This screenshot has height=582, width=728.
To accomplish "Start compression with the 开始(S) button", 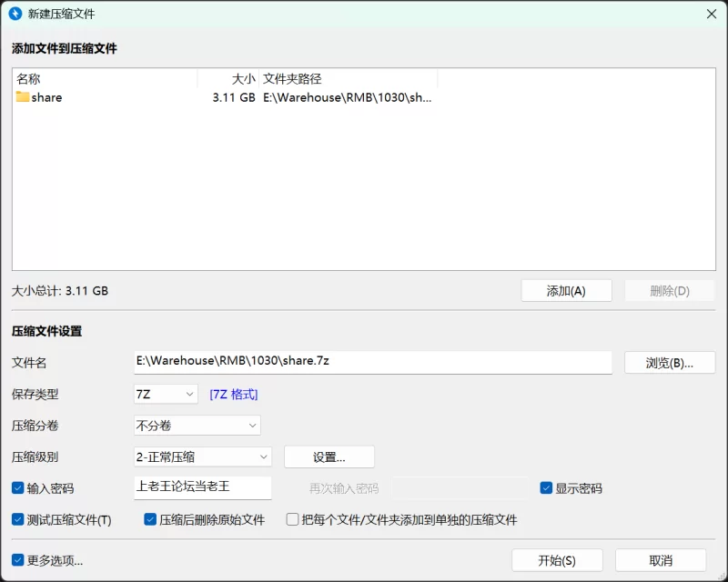I will pyautogui.click(x=557, y=560).
